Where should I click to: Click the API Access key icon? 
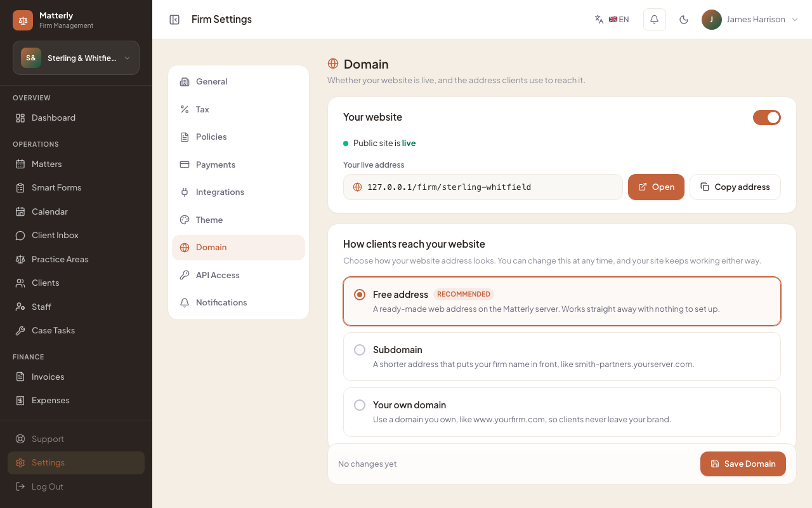coord(185,275)
